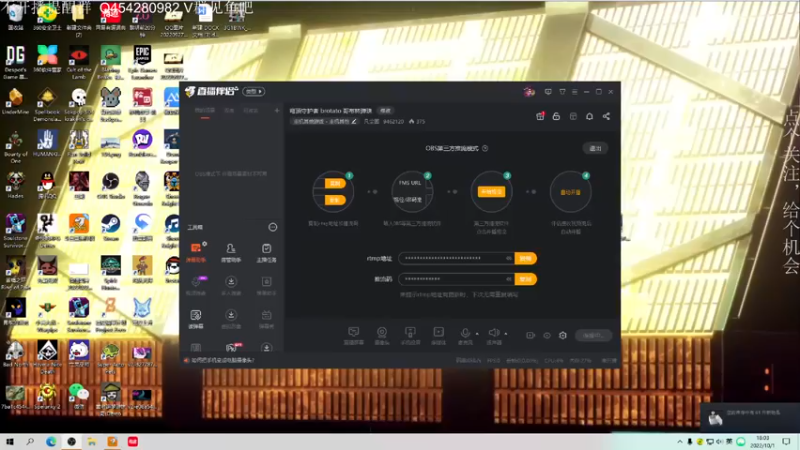Open the taskbar clock and date
The image size is (800, 450).
[x=763, y=442]
